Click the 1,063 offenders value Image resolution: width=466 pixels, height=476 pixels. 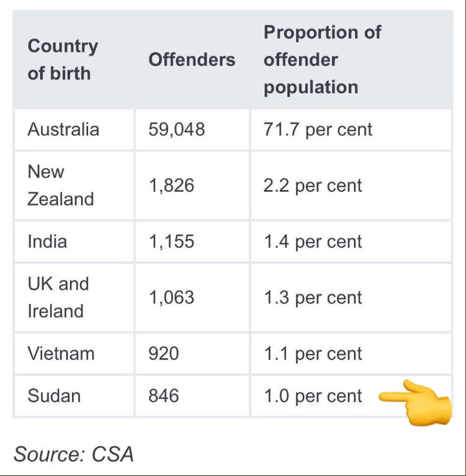pos(171,297)
